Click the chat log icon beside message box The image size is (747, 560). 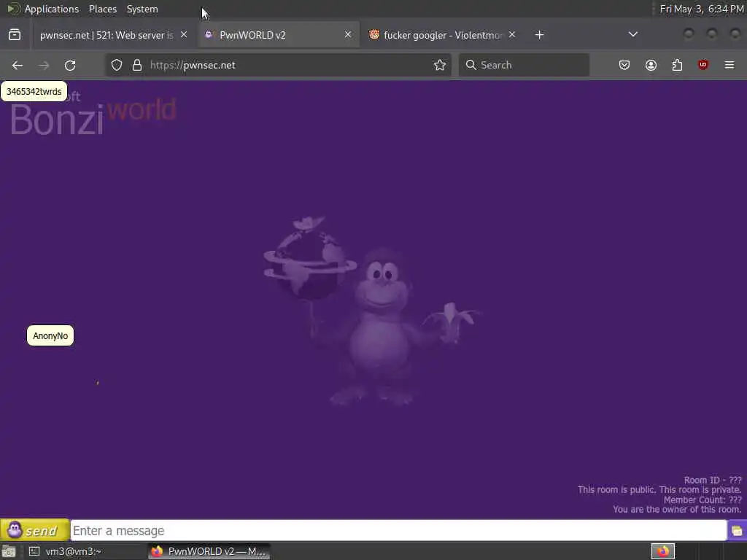tap(737, 531)
